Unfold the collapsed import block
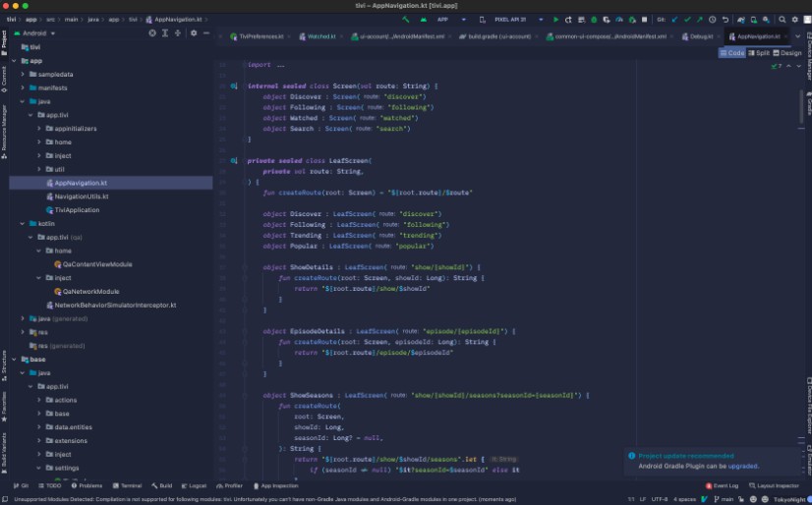This screenshot has height=505, width=812. (x=280, y=65)
